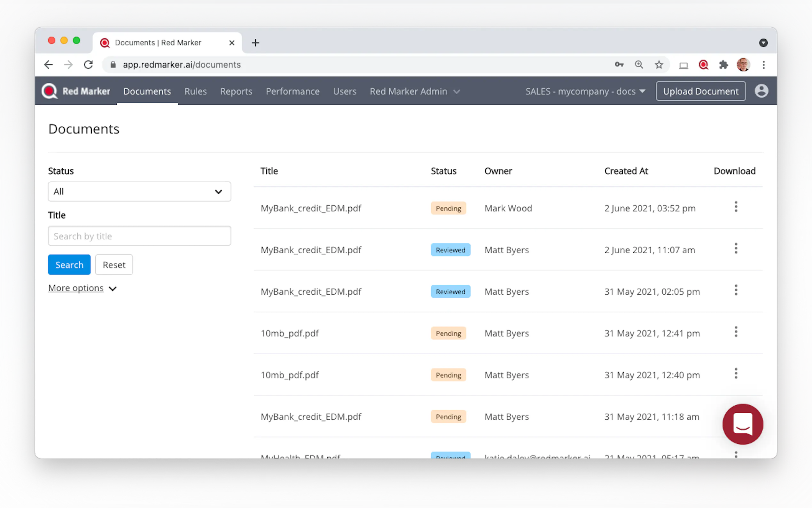Open the Performance nav item
Screen dimensions: 812x508
293,91
